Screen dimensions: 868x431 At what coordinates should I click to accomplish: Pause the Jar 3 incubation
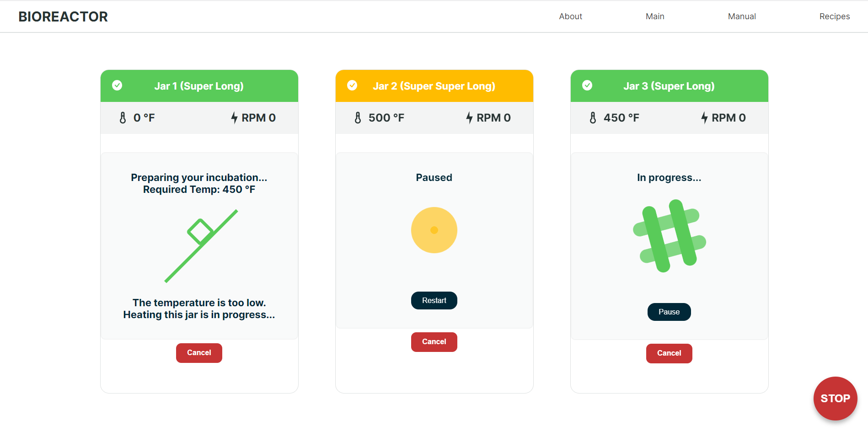pyautogui.click(x=669, y=312)
